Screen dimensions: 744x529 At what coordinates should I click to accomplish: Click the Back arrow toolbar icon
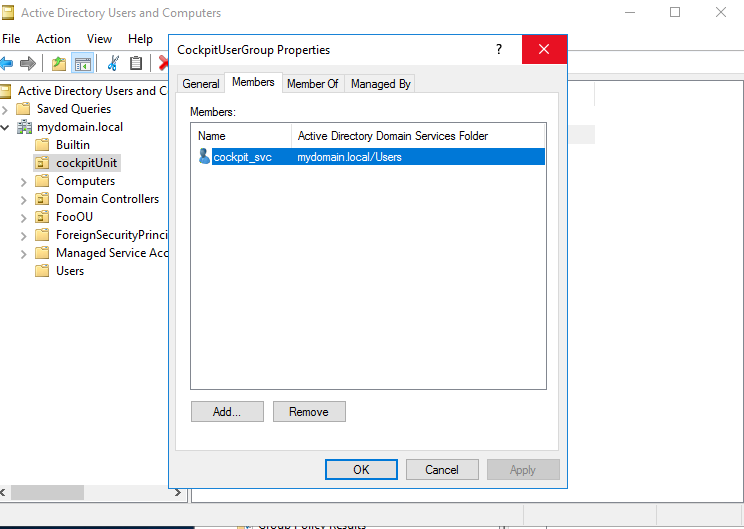pyautogui.click(x=6, y=63)
